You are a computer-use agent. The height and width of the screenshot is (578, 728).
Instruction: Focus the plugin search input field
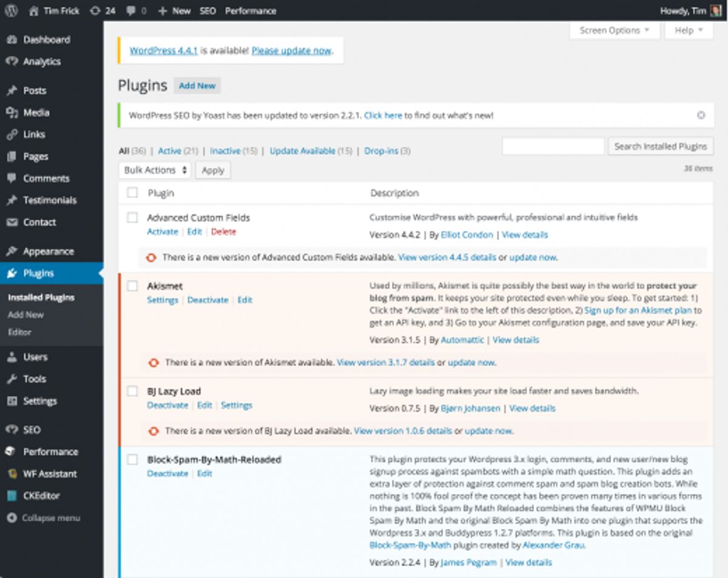553,146
